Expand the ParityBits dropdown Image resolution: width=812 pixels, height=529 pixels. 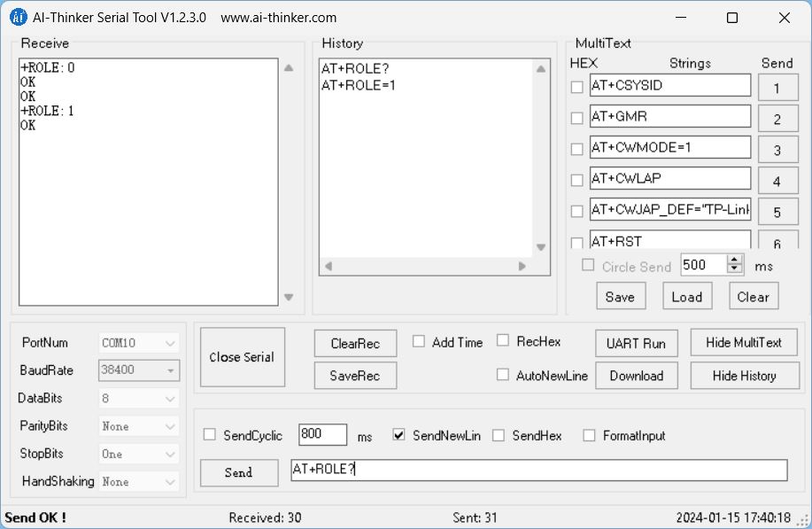[x=139, y=426]
